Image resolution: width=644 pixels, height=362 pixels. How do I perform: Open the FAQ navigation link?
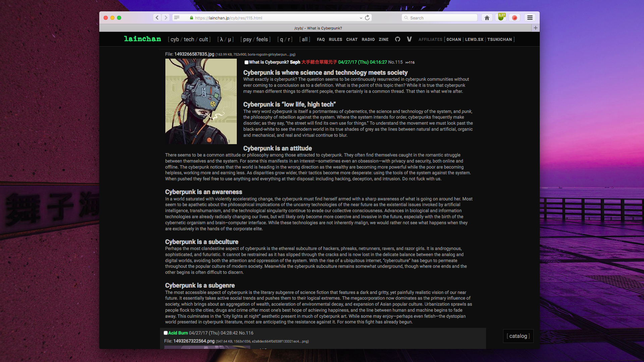point(321,40)
